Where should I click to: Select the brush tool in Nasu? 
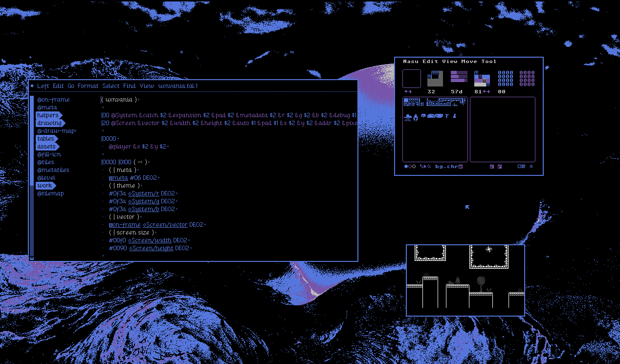pyautogui.click(x=421, y=167)
